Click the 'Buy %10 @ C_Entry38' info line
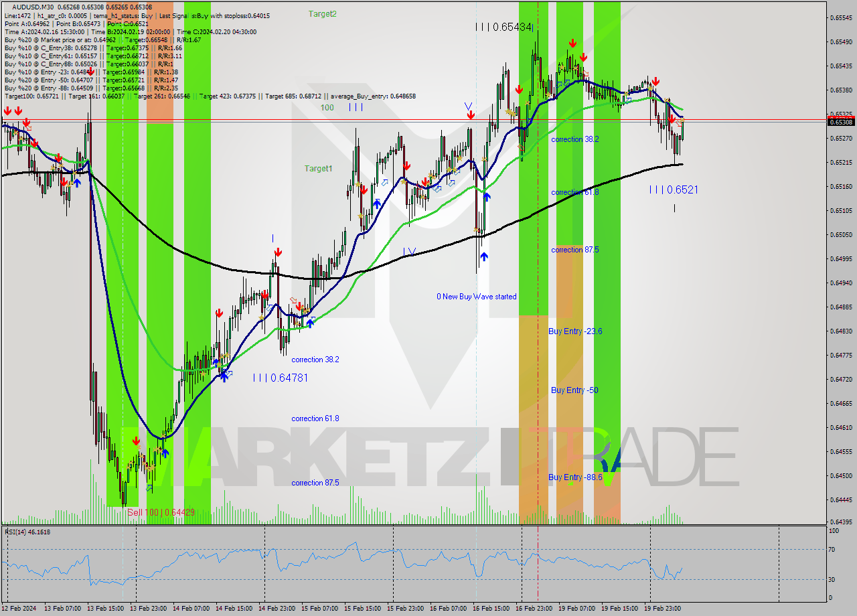Image resolution: width=857 pixels, height=616 pixels. tap(93, 48)
